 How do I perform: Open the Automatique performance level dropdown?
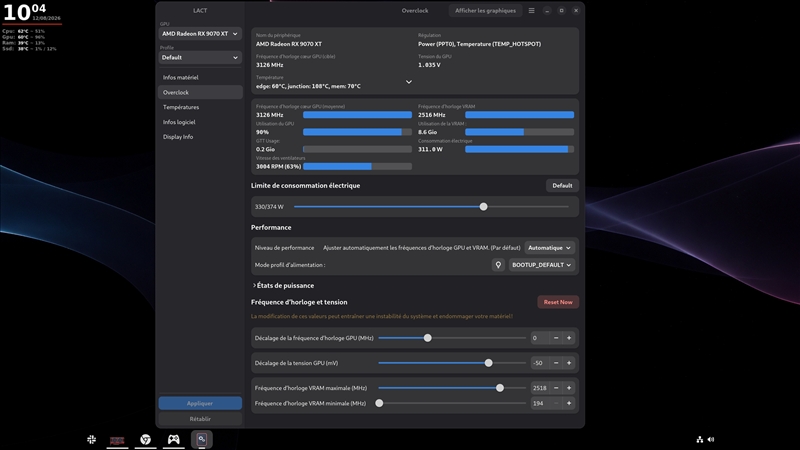click(549, 247)
